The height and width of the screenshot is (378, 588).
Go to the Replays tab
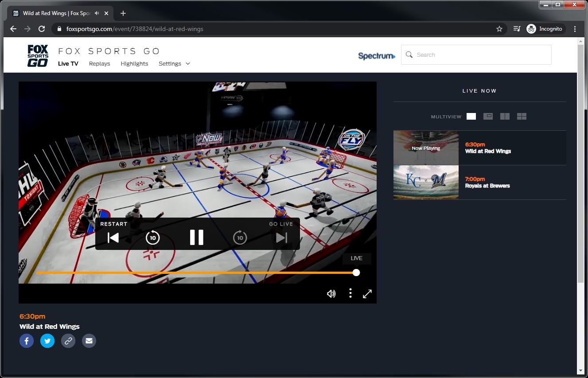coord(99,64)
